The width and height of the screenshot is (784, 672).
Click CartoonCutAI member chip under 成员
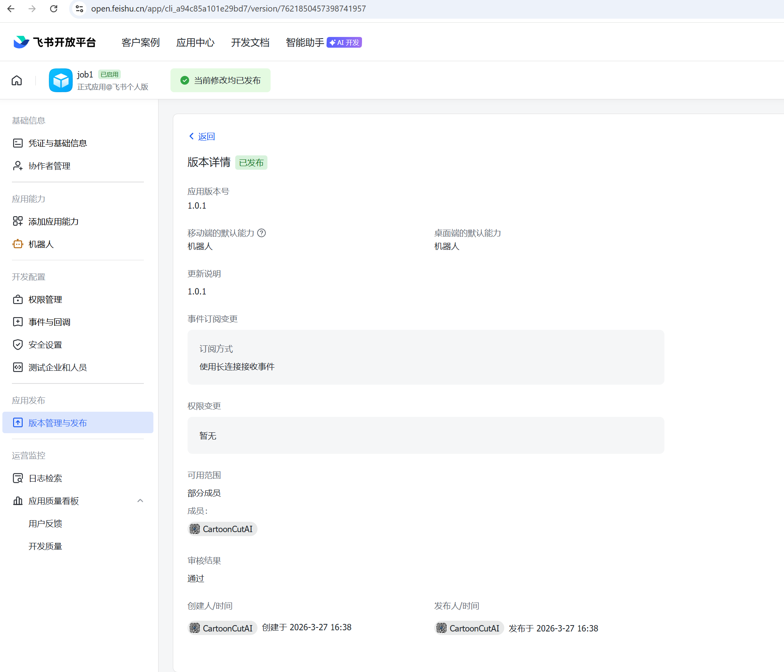(223, 529)
